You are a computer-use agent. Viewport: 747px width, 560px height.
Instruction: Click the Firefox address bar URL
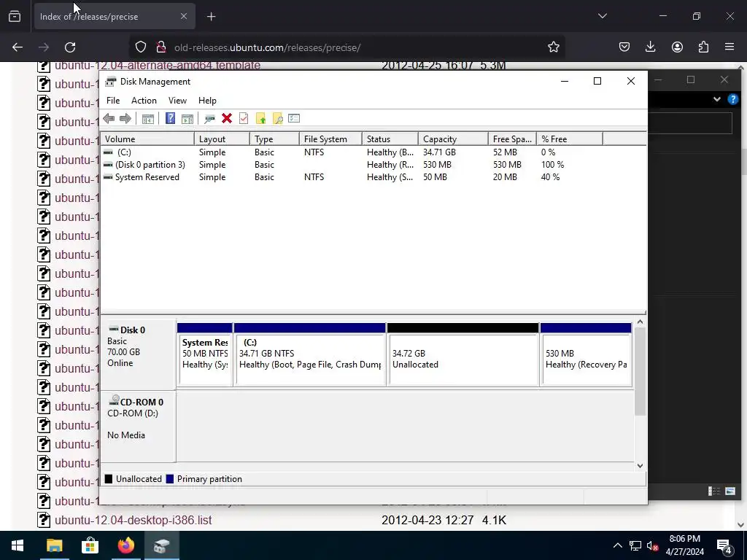pos(267,47)
